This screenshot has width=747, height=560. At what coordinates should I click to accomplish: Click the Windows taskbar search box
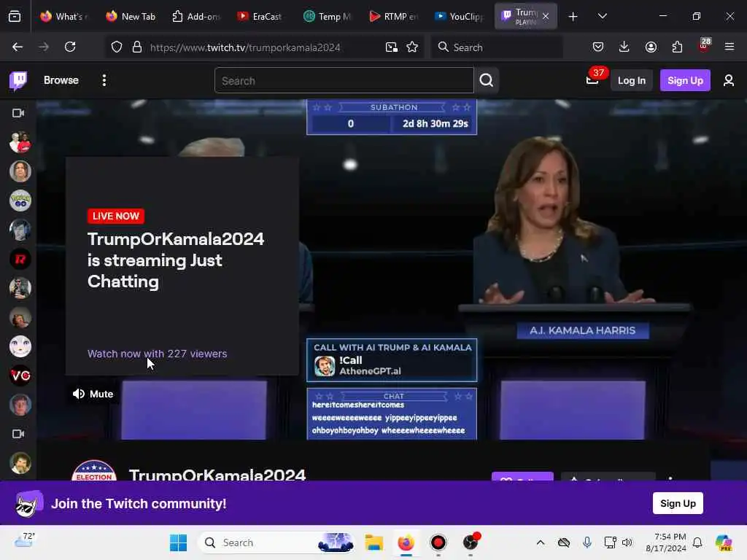pyautogui.click(x=278, y=542)
